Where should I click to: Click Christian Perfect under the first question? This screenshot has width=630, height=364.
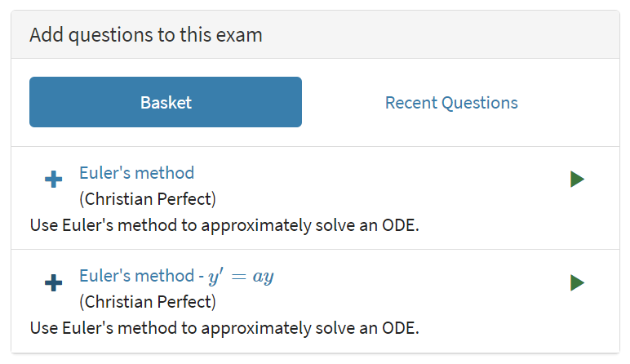click(148, 199)
